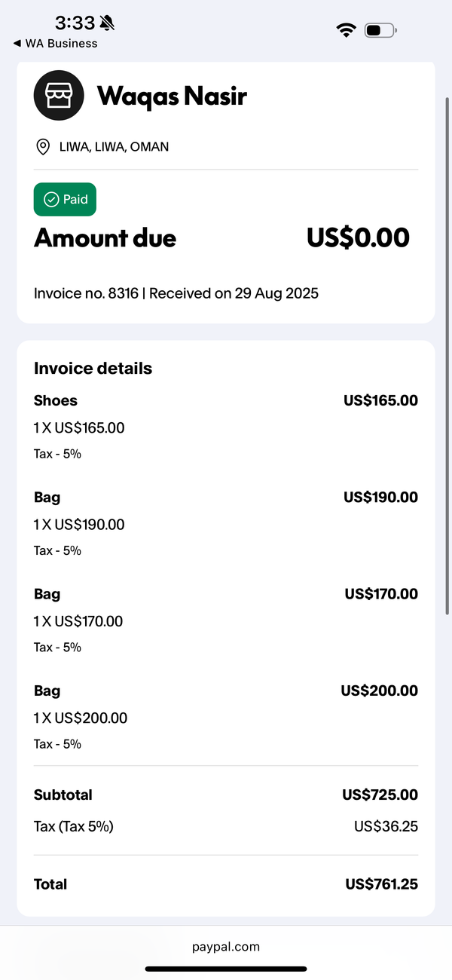Tap the Waqas Nasir merchant name
This screenshot has width=452, height=980.
[172, 96]
